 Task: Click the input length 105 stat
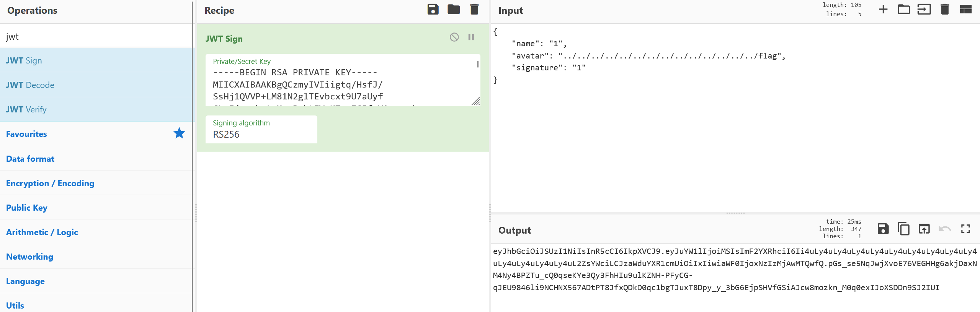coord(842,5)
